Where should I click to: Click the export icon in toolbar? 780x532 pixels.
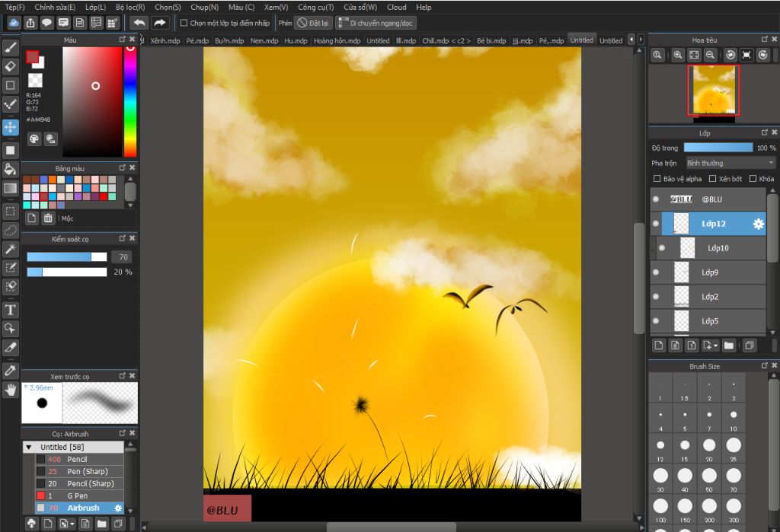point(30,23)
